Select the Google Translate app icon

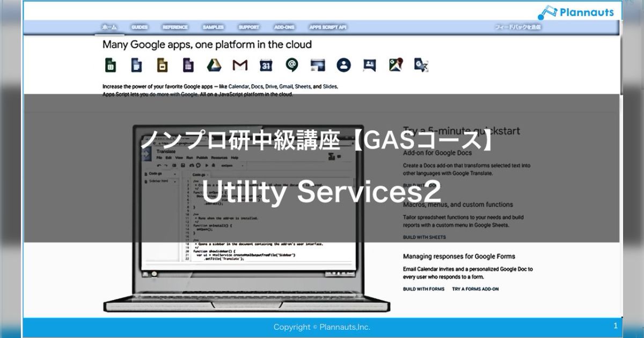click(421, 65)
